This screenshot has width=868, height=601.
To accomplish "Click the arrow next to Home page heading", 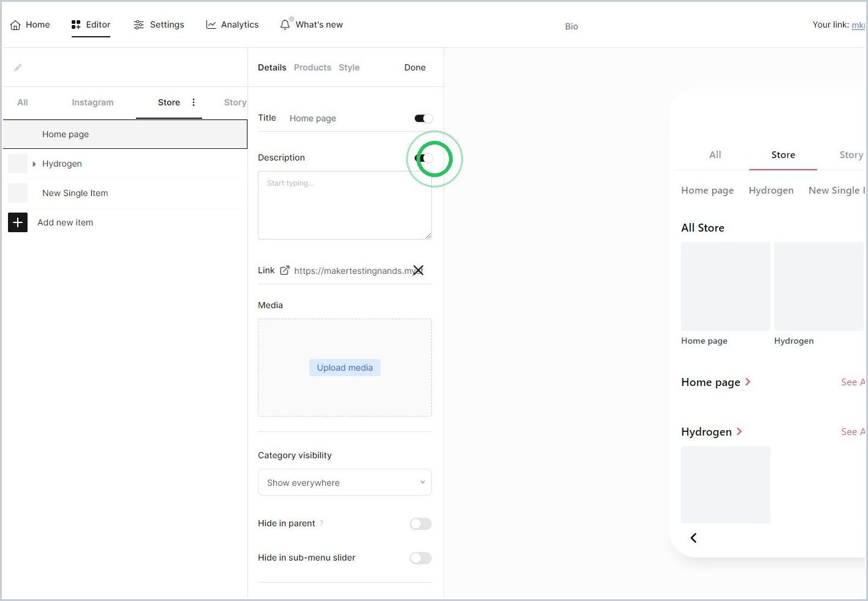I will pyautogui.click(x=747, y=382).
